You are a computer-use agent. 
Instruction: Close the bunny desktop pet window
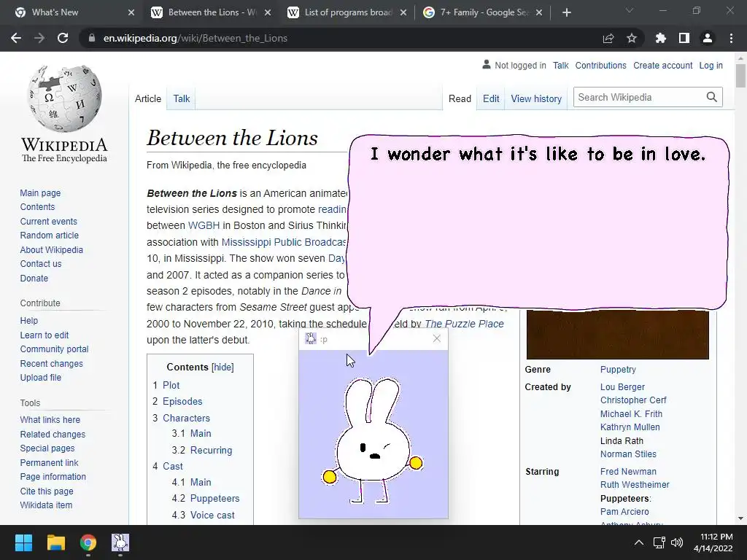pyautogui.click(x=437, y=338)
